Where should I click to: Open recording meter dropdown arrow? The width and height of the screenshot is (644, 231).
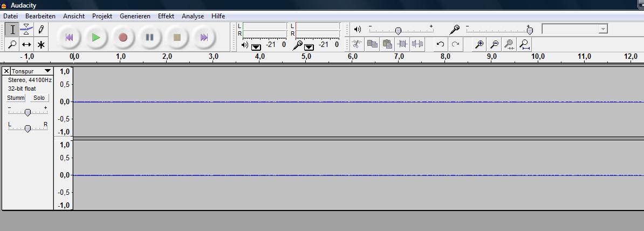pyautogui.click(x=309, y=47)
